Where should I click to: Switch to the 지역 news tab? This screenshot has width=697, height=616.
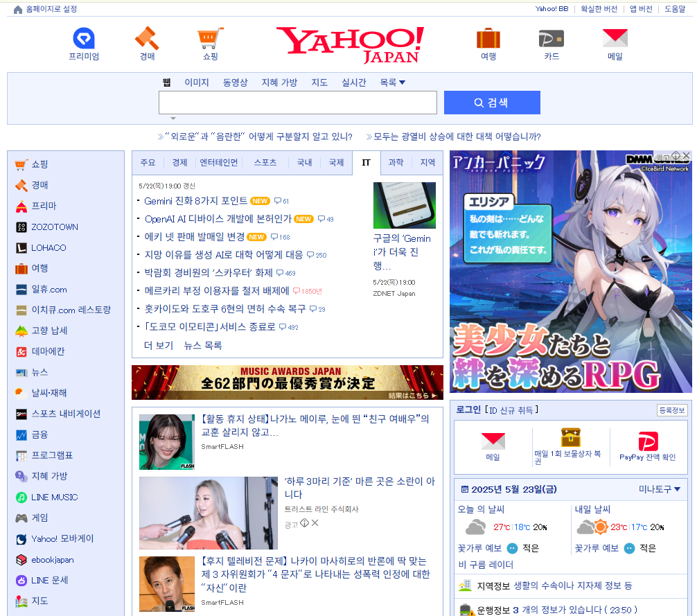pos(427,163)
